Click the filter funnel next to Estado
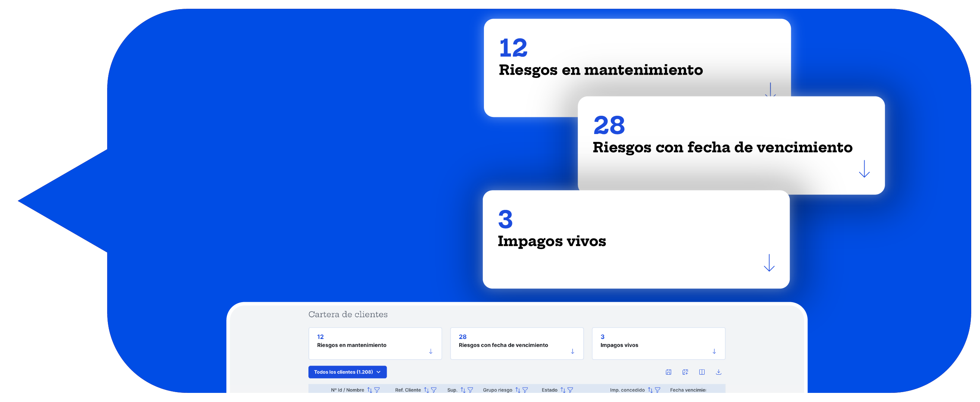The width and height of the screenshot is (980, 402). [571, 391]
